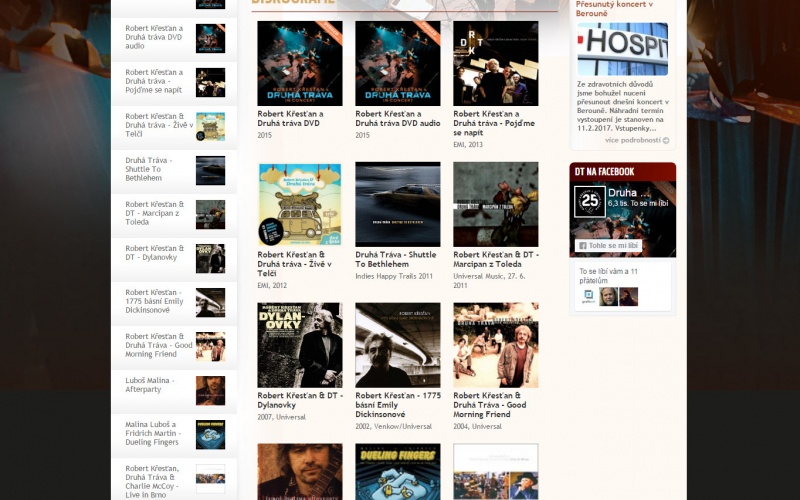Image resolution: width=800 pixels, height=500 pixels.
Task: Click sidebar thumbnail next to Luboš Malina - Afterparty
Action: 210,390
